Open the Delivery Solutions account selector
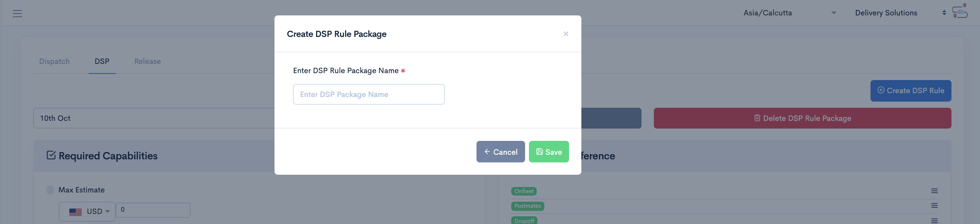Screen dimensions: 980x224 (900, 13)
